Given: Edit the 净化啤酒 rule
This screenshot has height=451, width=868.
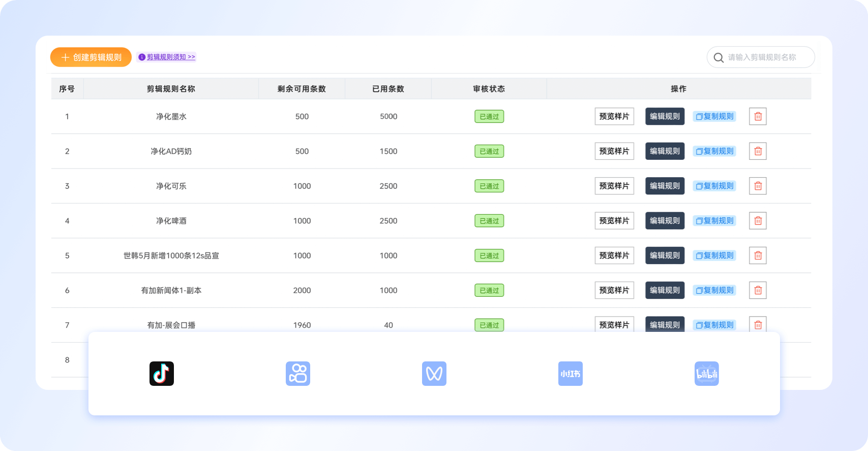Looking at the screenshot, I should [665, 221].
